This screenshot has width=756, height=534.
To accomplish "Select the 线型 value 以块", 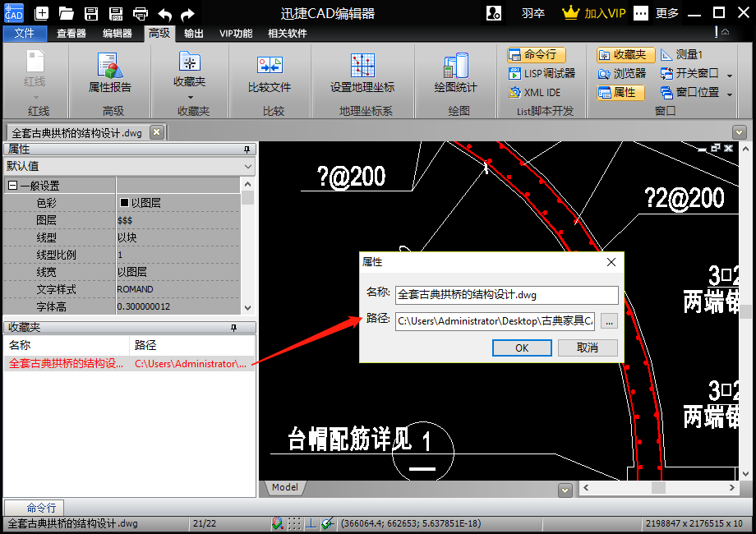I will (127, 237).
